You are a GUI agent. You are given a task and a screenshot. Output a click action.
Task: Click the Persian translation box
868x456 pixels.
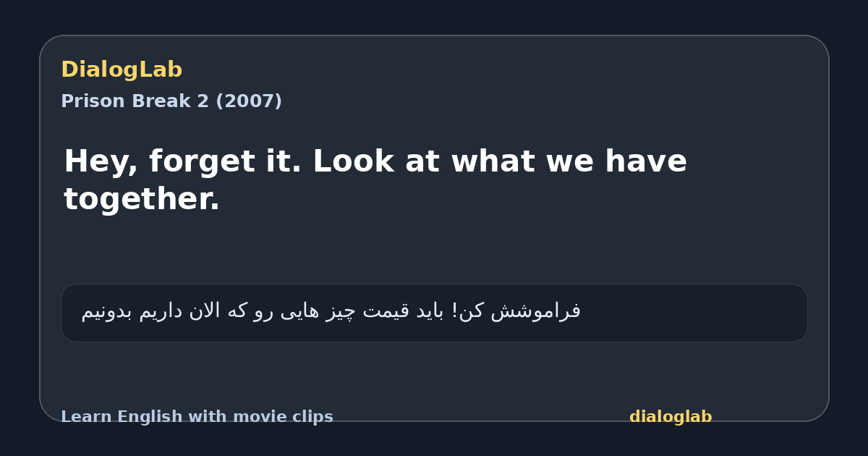tap(434, 313)
